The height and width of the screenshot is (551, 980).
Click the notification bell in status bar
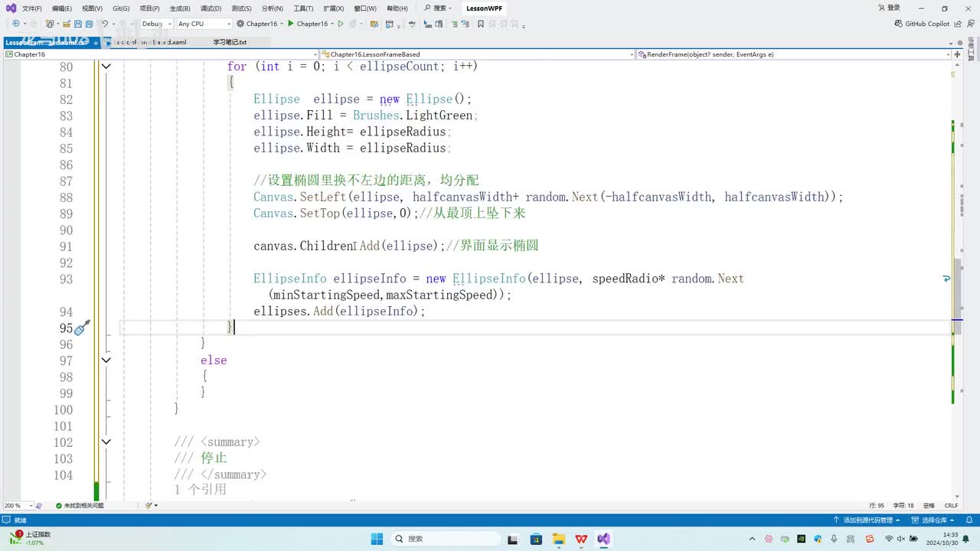pos(970,520)
